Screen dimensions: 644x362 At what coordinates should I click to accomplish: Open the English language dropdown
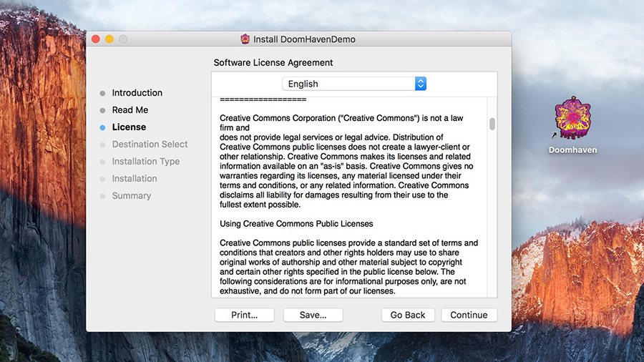coord(354,84)
